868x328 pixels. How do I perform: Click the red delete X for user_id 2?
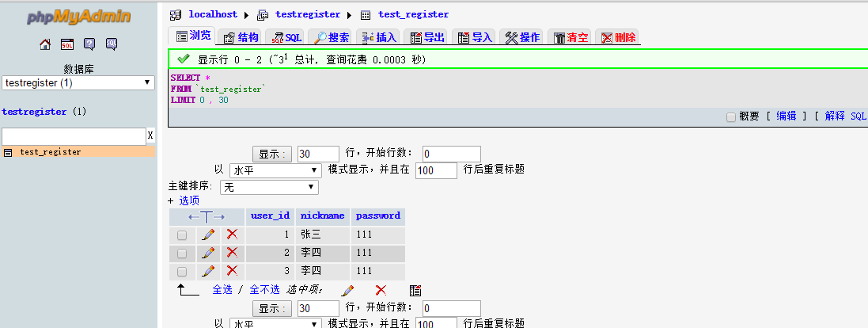point(233,253)
